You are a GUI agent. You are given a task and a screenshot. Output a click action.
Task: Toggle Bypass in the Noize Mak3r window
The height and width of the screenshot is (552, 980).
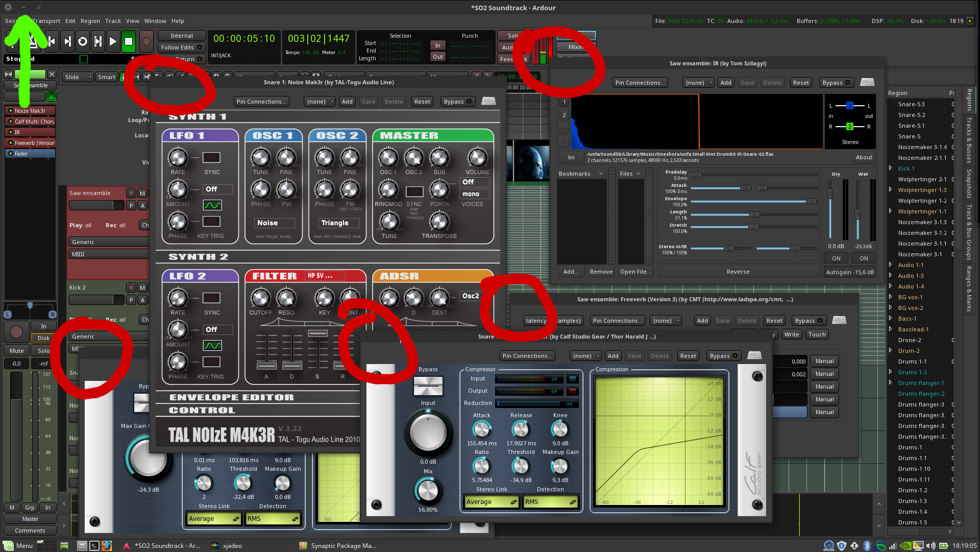click(x=457, y=102)
